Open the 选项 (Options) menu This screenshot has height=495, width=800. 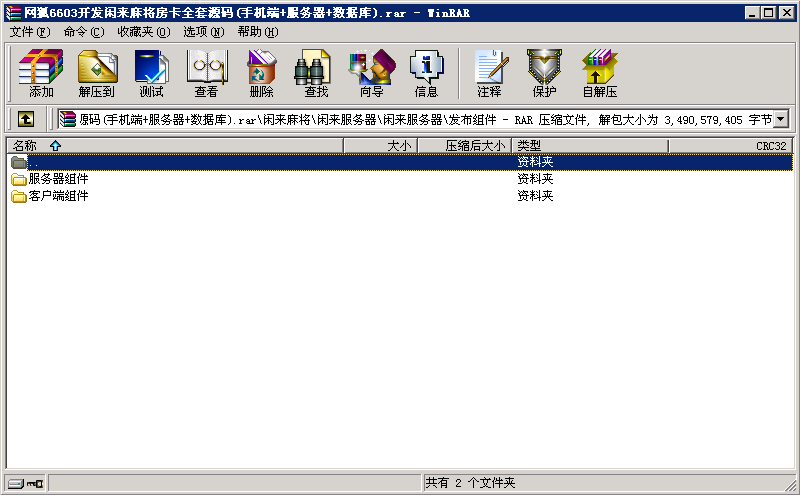203,32
